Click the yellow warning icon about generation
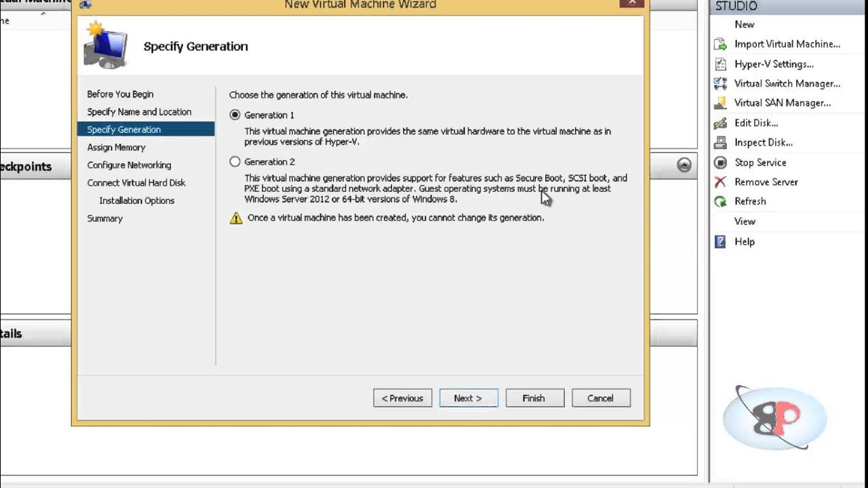This screenshot has height=488, width=868. coord(235,218)
